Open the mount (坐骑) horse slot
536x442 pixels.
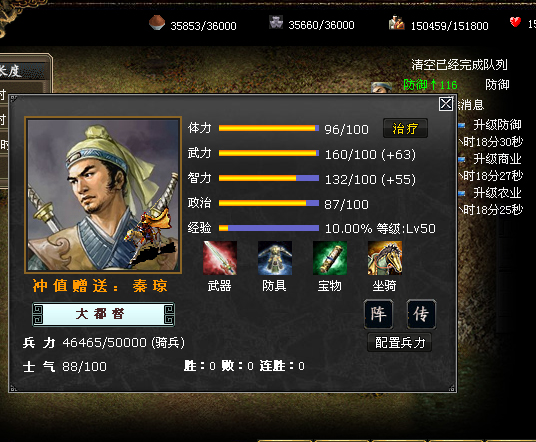click(385, 258)
